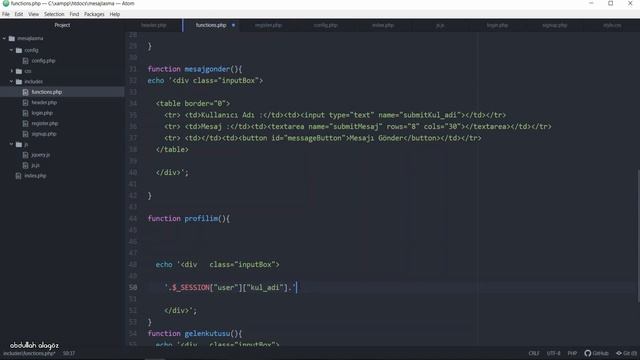Change the PHP grammar selector
This screenshot has height=360, width=640.
572,353
